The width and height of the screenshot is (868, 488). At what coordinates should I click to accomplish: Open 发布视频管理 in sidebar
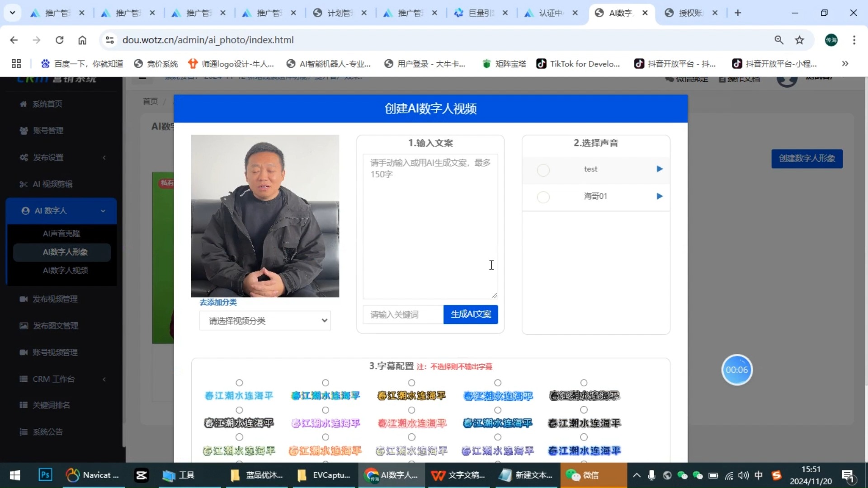pyautogui.click(x=55, y=299)
